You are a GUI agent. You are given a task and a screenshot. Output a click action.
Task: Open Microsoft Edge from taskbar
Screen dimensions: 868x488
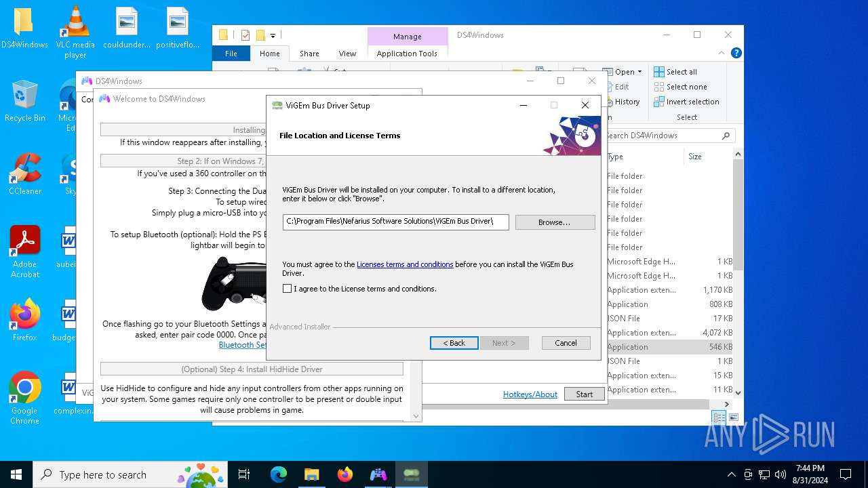point(278,474)
